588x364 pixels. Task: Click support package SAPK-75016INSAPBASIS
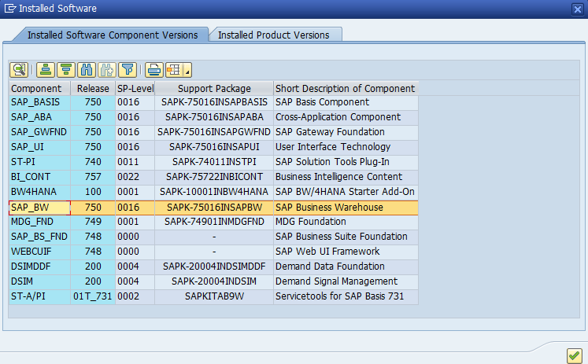click(214, 102)
